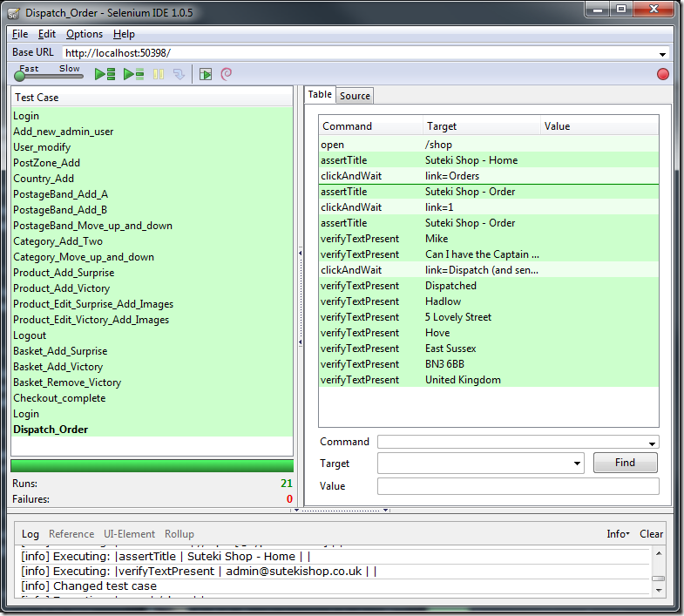Viewport: 684px width, 616px height.
Task: Open the Info log level dropdown
Action: point(618,534)
